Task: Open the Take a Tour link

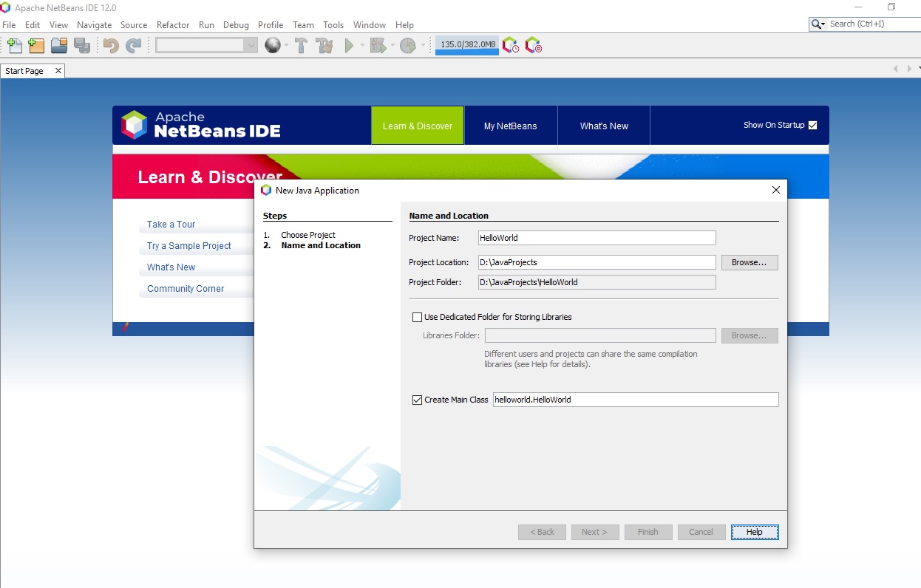Action: pos(170,224)
